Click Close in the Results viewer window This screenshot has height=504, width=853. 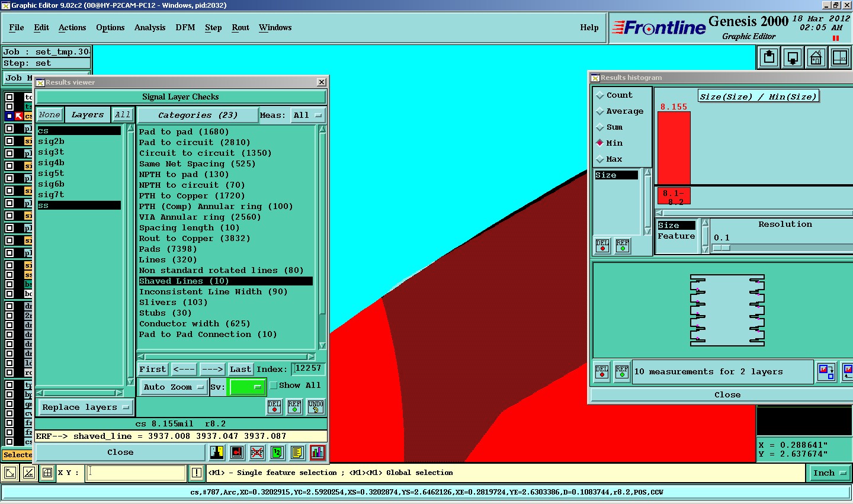120,452
